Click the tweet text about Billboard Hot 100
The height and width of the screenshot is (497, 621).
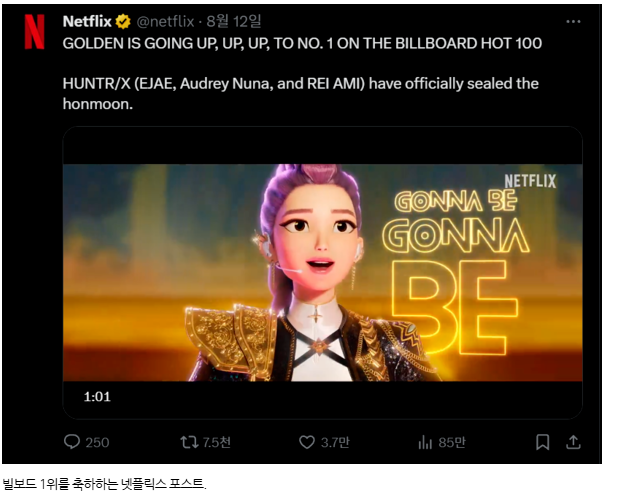pos(302,43)
